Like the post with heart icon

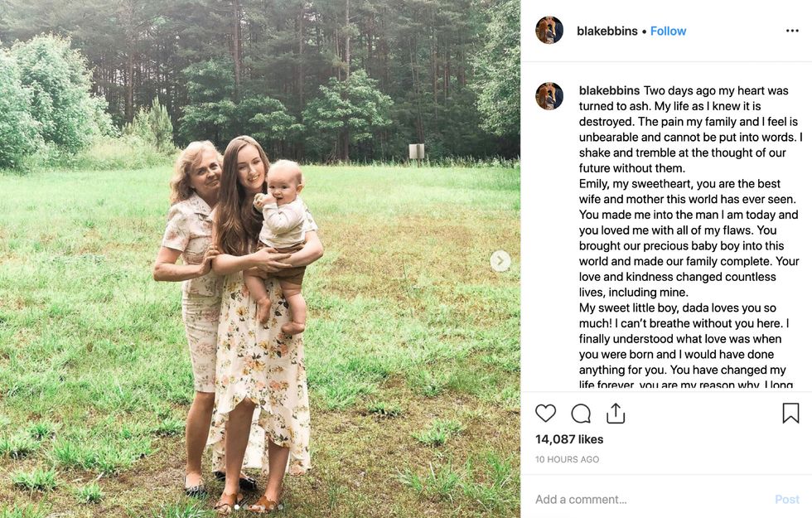pyautogui.click(x=545, y=414)
